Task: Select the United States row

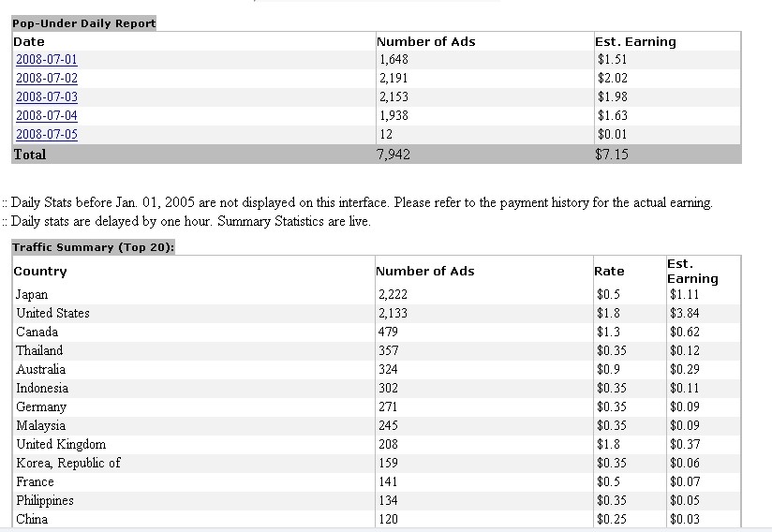Action: tap(52, 313)
